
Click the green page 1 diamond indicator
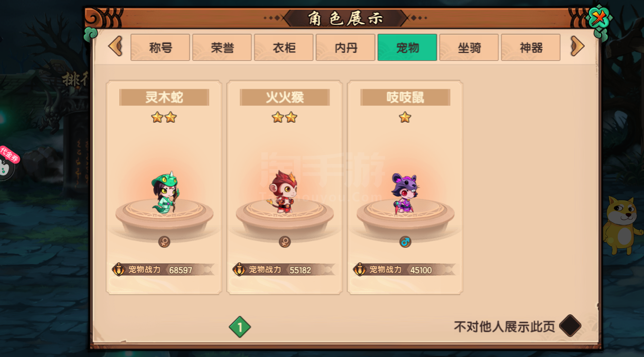240,327
